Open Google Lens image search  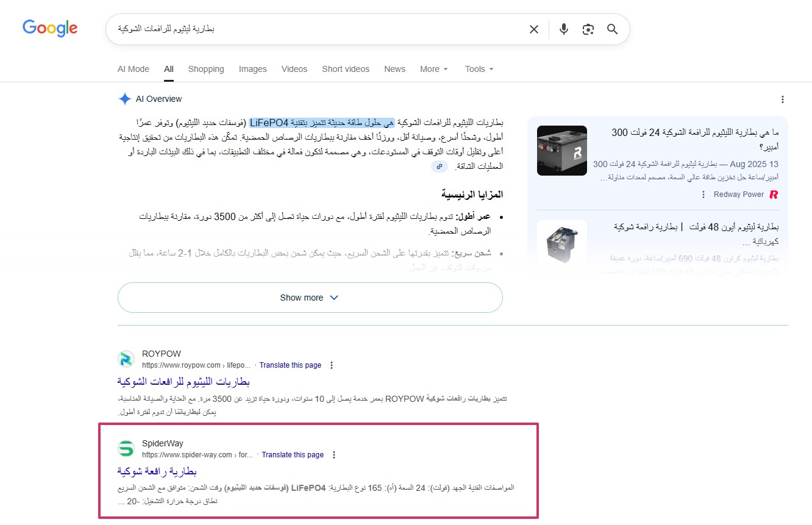[588, 29]
